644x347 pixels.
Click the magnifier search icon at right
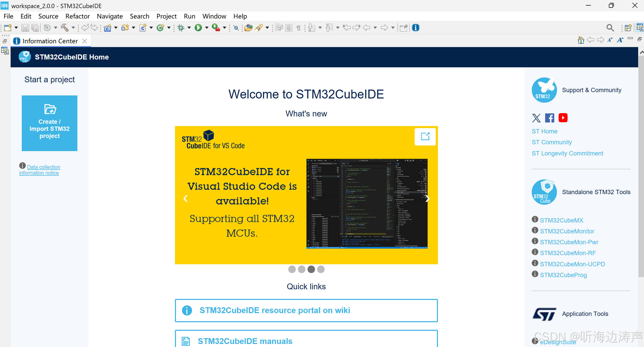[x=610, y=28]
